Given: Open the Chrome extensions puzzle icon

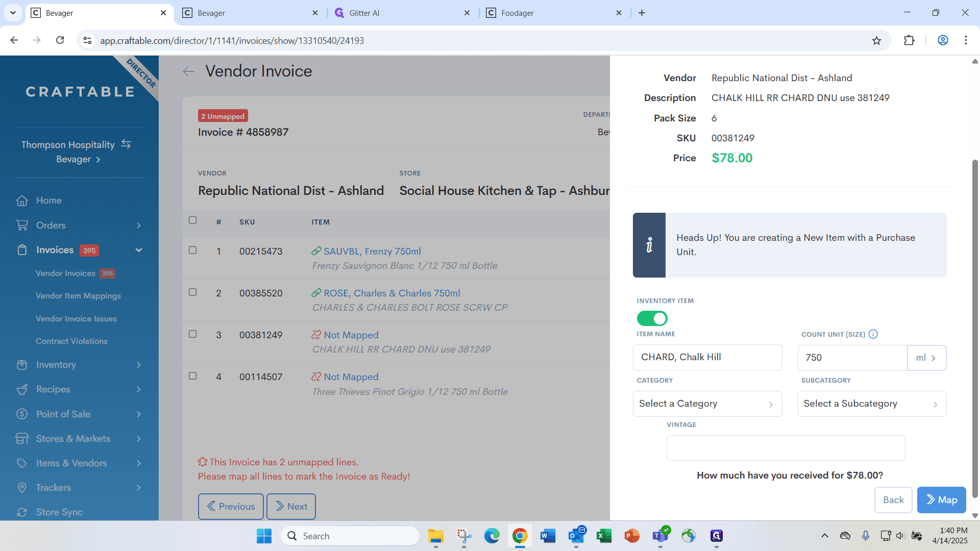Looking at the screenshot, I should pos(909,40).
